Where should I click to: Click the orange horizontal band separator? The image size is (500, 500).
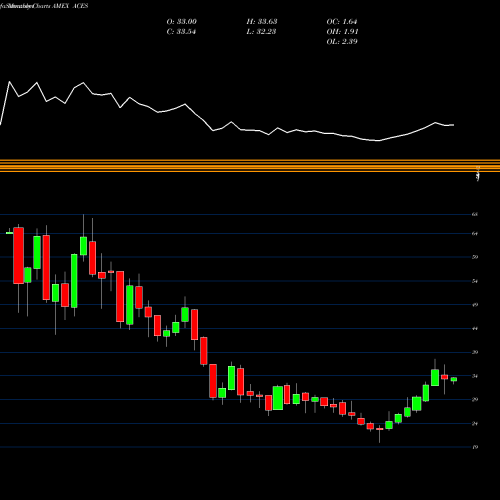[250, 166]
